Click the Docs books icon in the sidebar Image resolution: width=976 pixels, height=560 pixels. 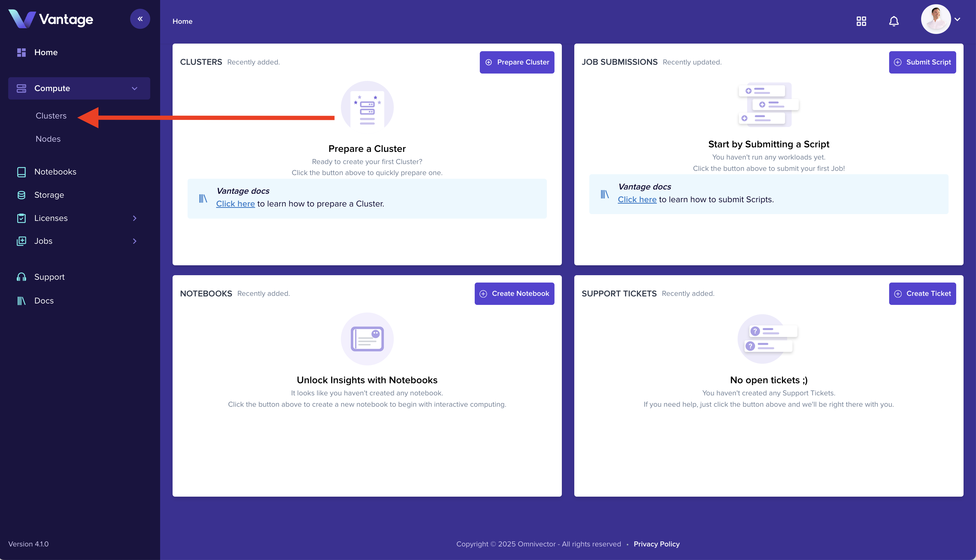[22, 301]
